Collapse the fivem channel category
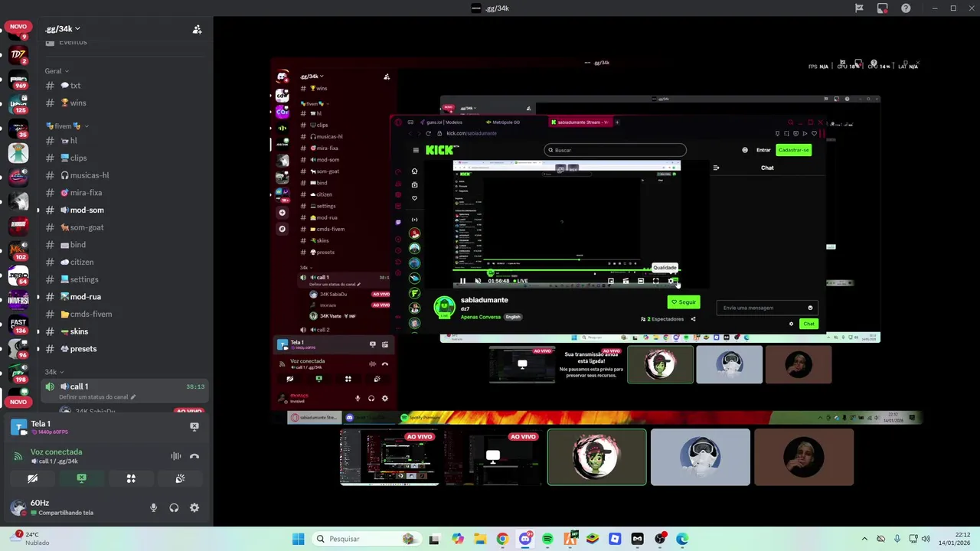The height and width of the screenshot is (551, 980). [x=67, y=126]
